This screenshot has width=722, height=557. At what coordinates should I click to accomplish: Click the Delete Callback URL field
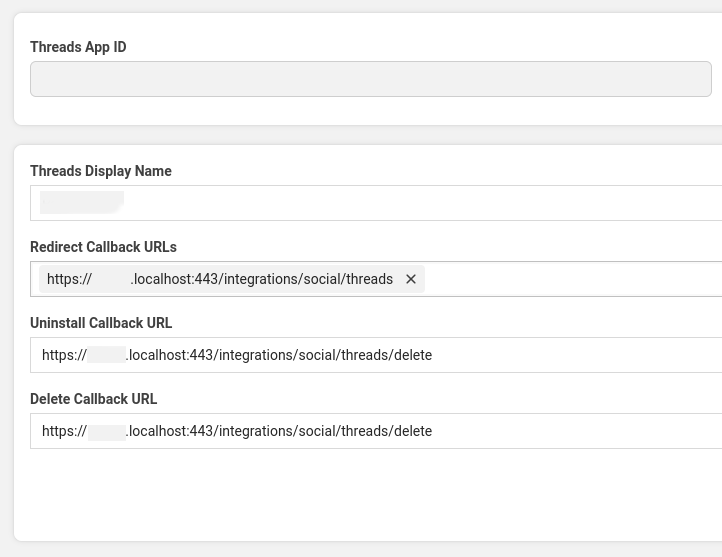coord(376,431)
